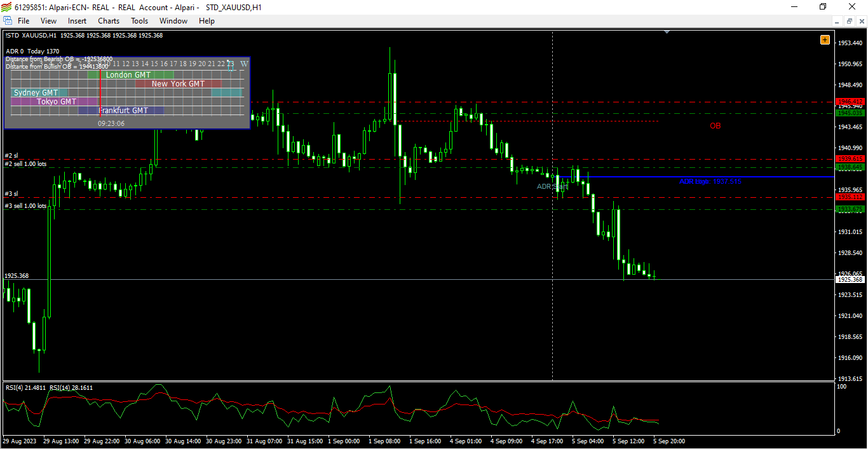Click the 4 Sep 17:00 time axis label
The height and width of the screenshot is (449, 868).
547,441
